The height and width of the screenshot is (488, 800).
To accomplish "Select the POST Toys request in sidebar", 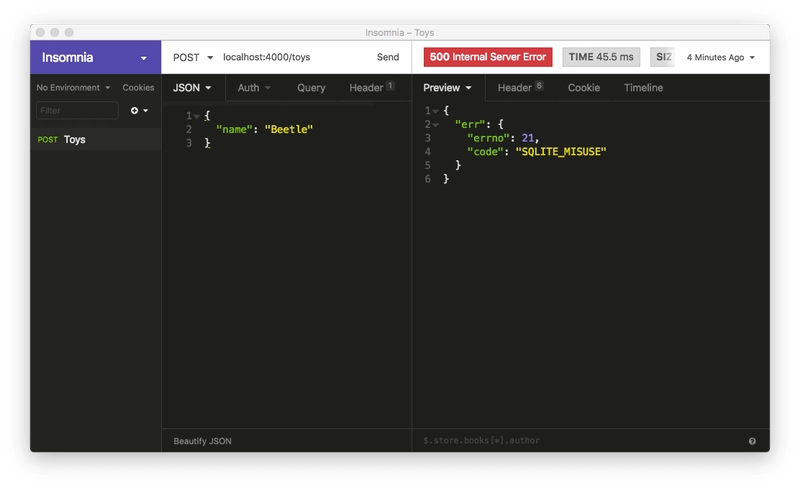I will pos(95,139).
